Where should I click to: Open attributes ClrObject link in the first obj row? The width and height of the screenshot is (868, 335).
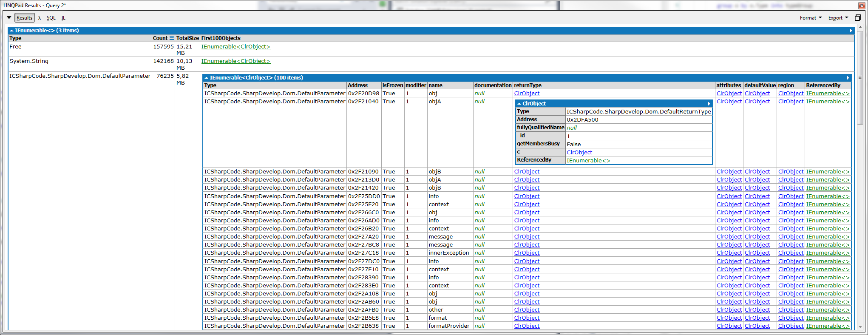[729, 94]
